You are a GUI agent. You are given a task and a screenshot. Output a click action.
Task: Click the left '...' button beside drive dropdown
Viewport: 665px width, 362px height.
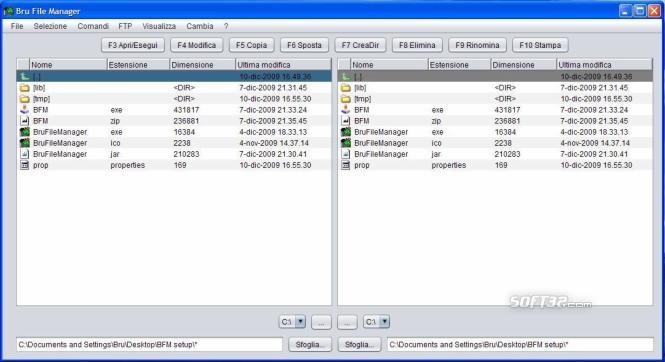pos(321,322)
